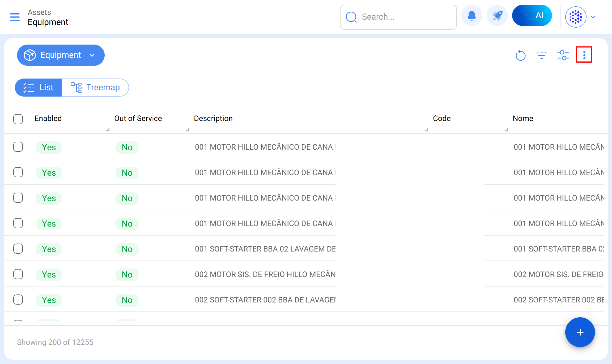Click the notifications bell icon
612x364 pixels.
[471, 16]
